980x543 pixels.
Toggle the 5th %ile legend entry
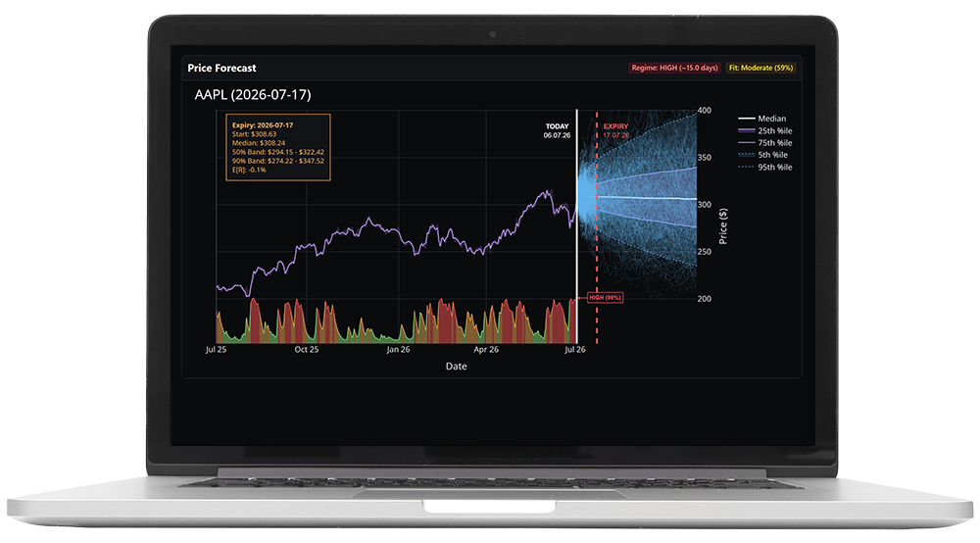coord(763,154)
